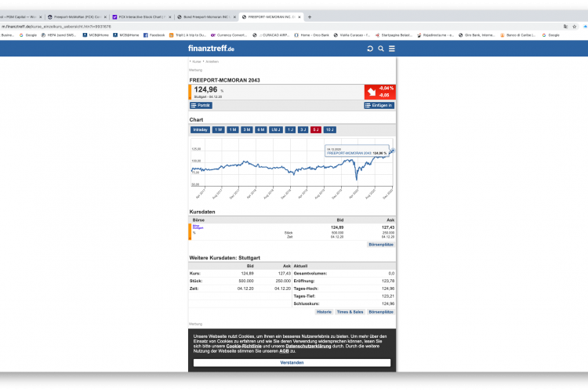Open the AGB link in cookie notice

pyautogui.click(x=284, y=351)
